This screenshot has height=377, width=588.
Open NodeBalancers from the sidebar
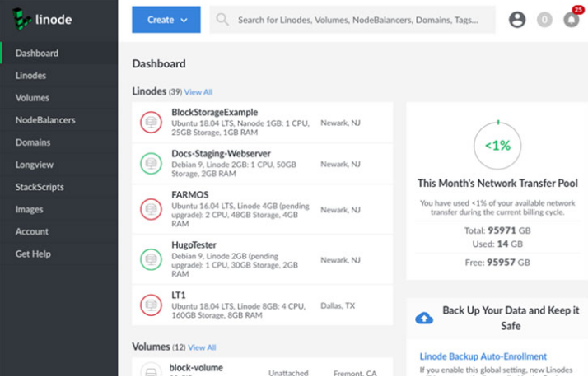point(44,120)
